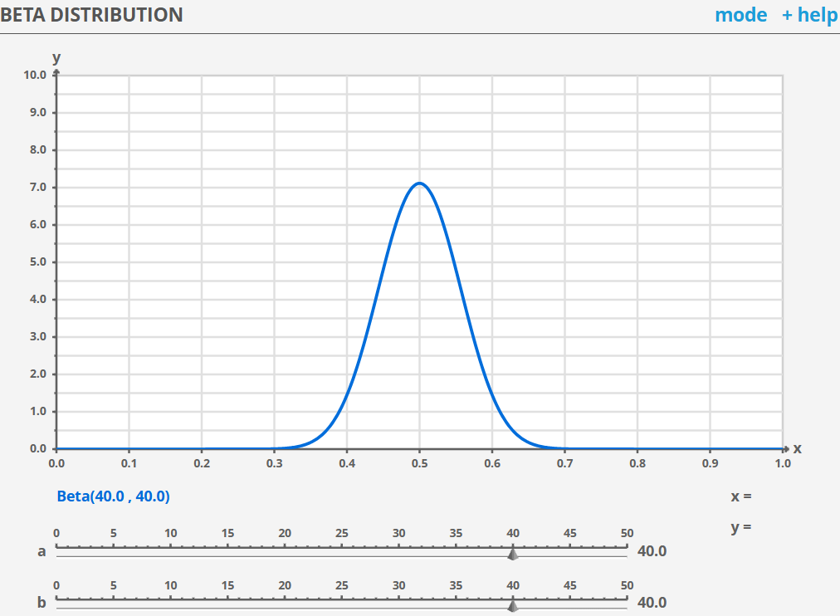Click the 'x =' readout label

pyautogui.click(x=741, y=496)
